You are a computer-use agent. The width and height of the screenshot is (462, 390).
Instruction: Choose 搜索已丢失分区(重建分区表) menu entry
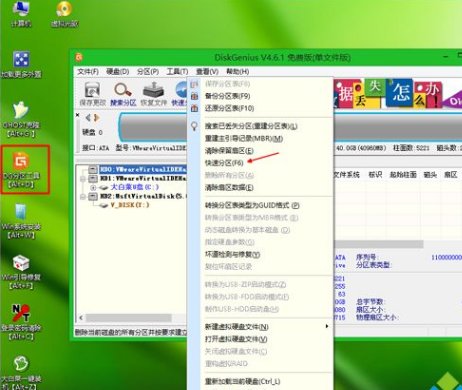[251, 126]
